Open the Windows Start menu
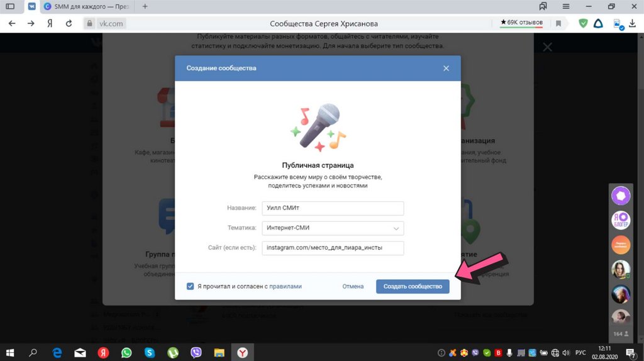The width and height of the screenshot is (644, 361). pyautogui.click(x=10, y=352)
